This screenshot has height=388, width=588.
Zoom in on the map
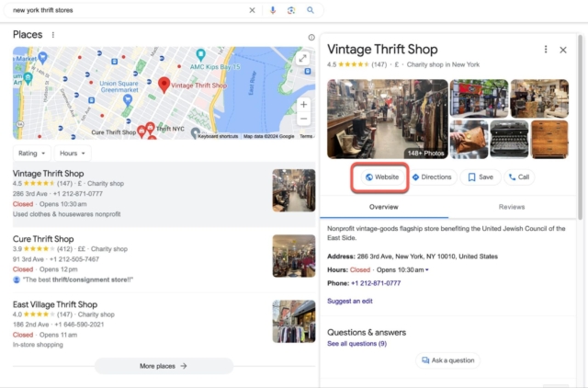click(x=303, y=104)
